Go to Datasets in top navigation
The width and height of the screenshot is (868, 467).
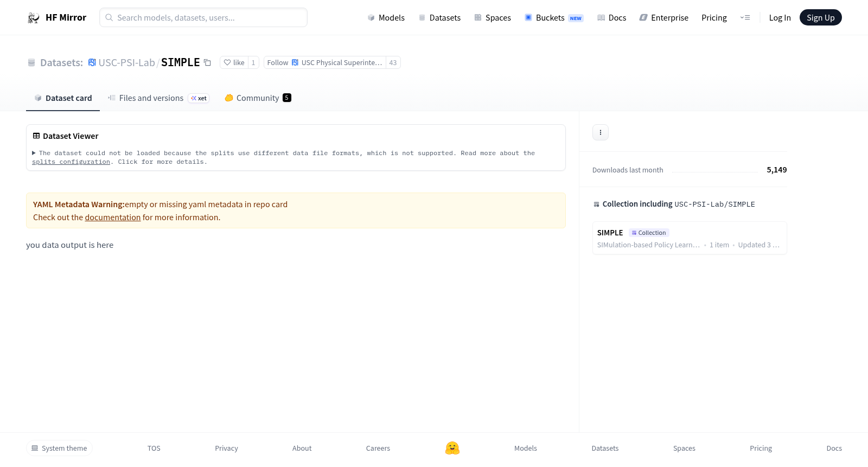click(x=439, y=18)
